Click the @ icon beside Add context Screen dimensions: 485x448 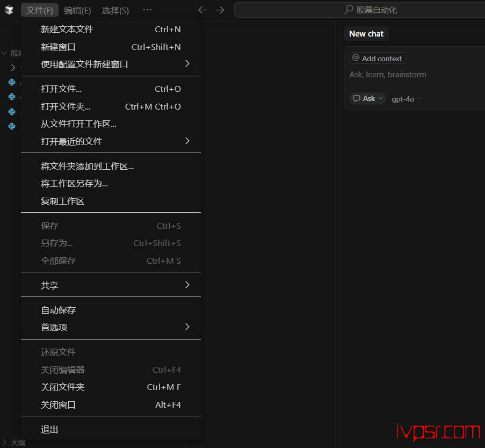[356, 58]
